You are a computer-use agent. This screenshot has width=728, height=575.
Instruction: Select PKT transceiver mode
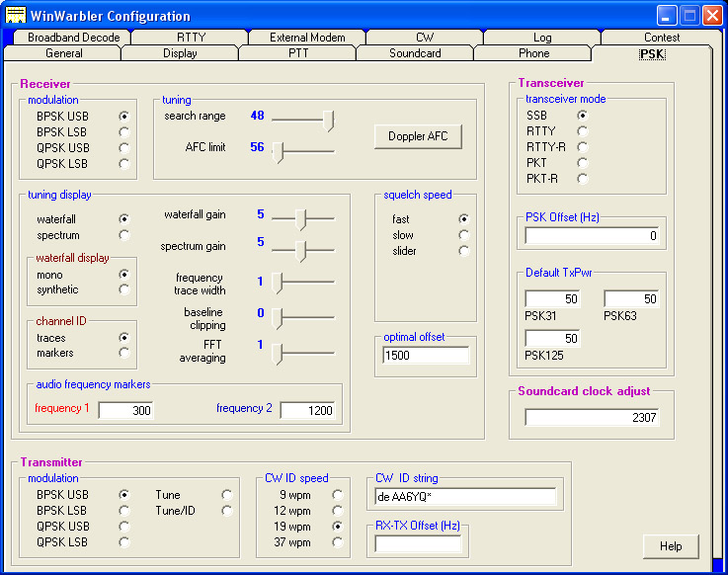[582, 163]
